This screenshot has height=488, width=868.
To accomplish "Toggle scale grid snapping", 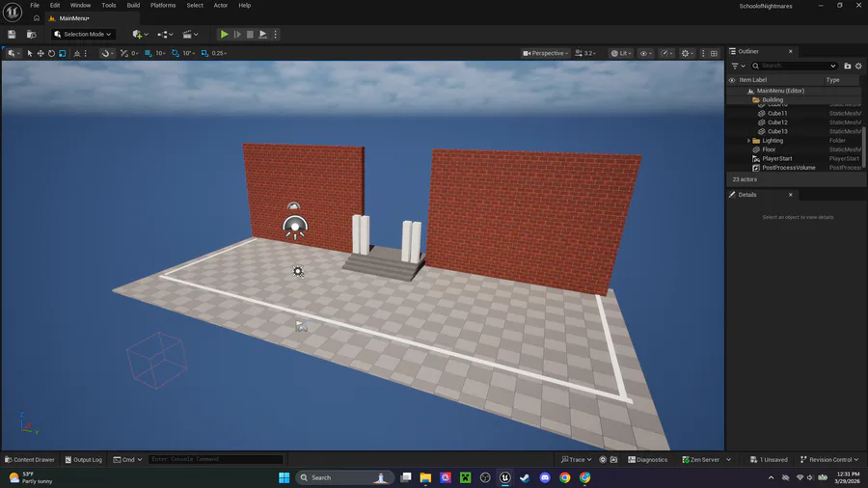I will (x=204, y=53).
